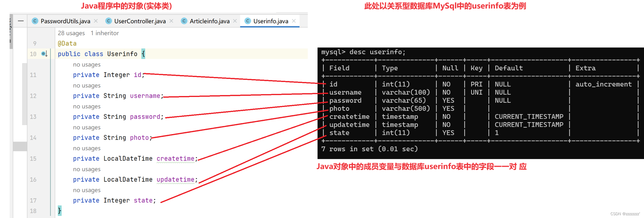Close the PasswordUtils.java tab
Image resolution: width=644 pixels, height=218 pixels.
click(x=96, y=21)
